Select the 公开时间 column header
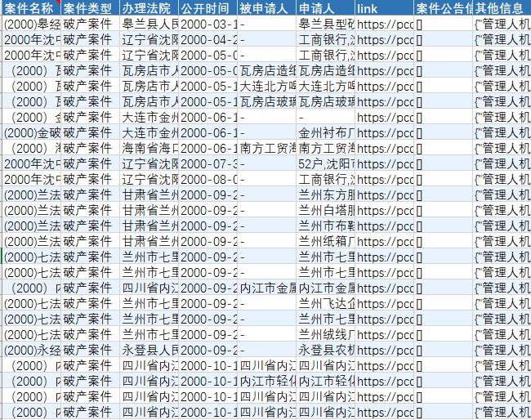Screen dimensions: 531x420 click(x=207, y=8)
